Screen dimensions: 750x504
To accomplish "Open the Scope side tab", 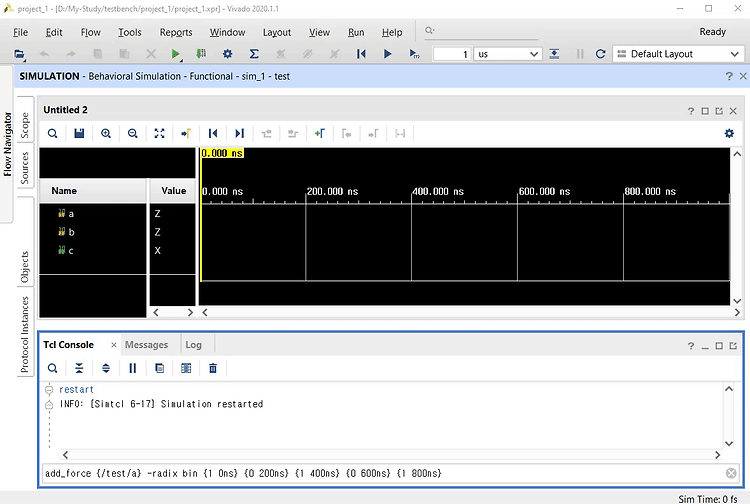I will pyautogui.click(x=25, y=125).
